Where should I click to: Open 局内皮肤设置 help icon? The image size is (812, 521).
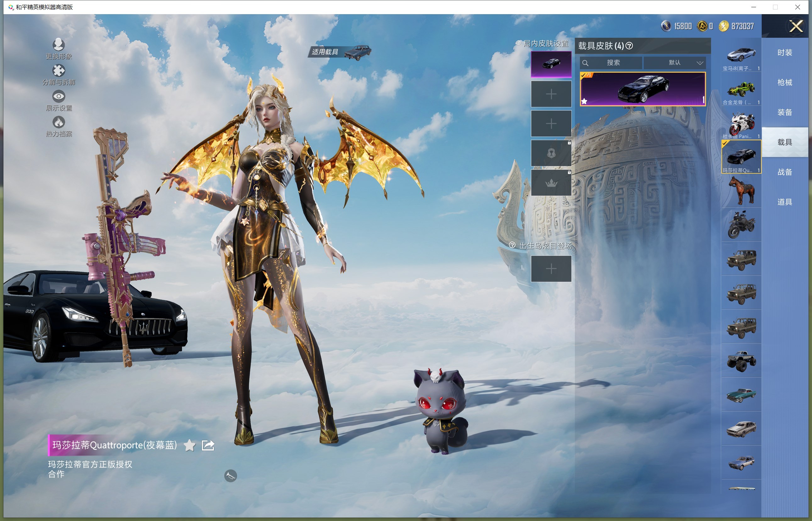[519, 43]
